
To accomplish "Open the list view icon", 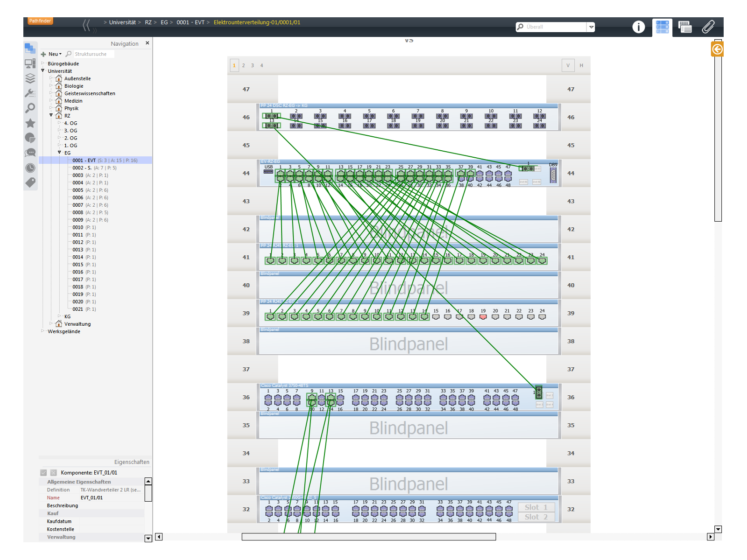I will tap(685, 27).
